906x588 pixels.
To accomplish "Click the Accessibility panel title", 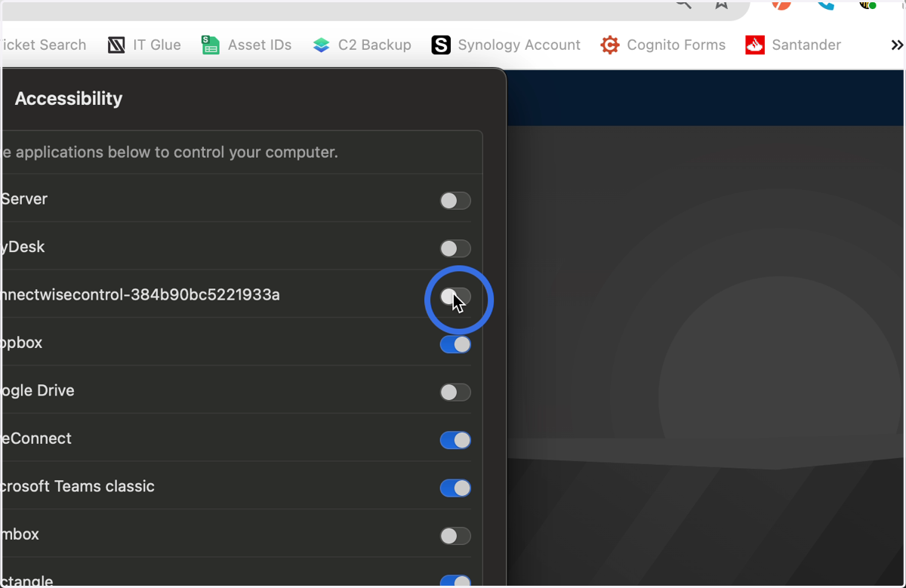I will tap(69, 99).
